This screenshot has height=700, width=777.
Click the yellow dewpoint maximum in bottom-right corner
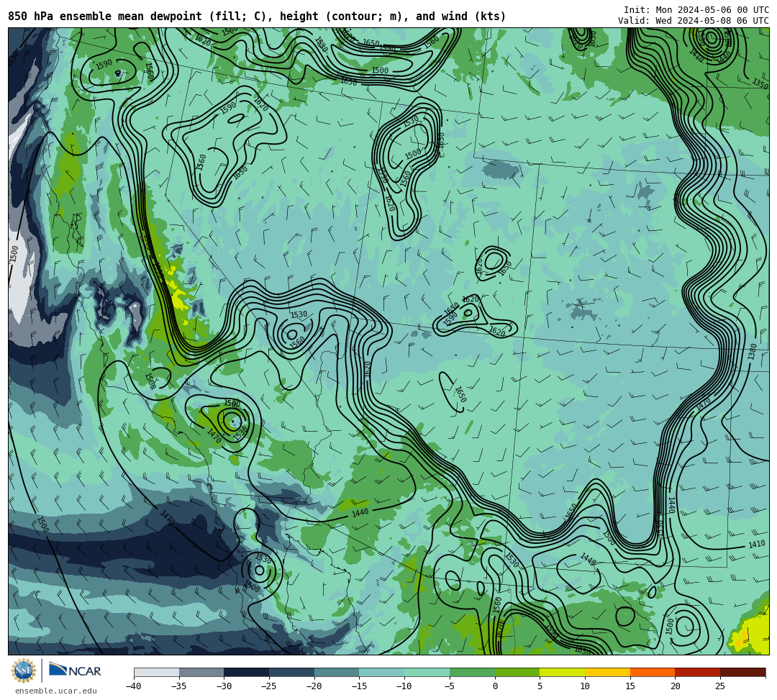click(753, 630)
